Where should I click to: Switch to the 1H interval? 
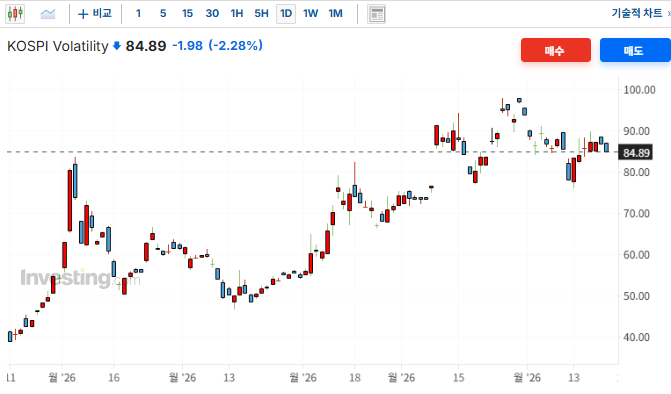(237, 14)
